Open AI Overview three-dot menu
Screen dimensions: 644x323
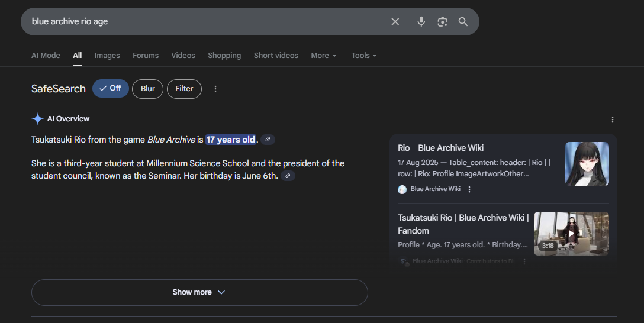pos(613,119)
